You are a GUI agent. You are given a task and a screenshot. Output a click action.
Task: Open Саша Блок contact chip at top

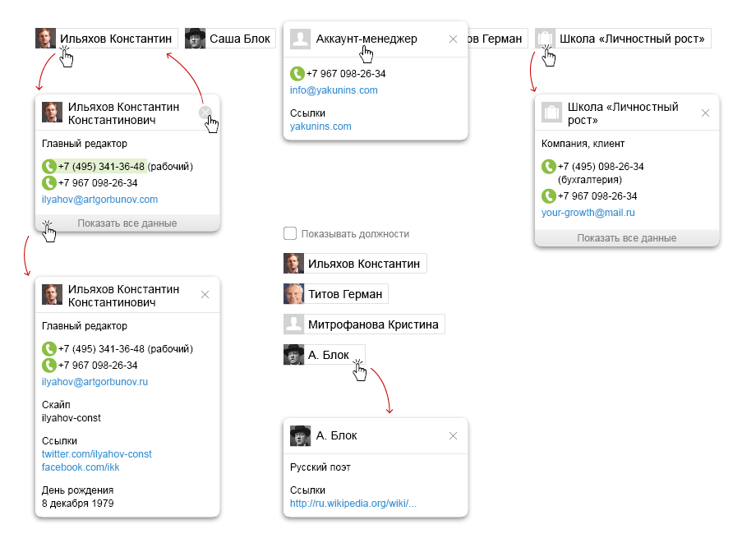point(230,39)
